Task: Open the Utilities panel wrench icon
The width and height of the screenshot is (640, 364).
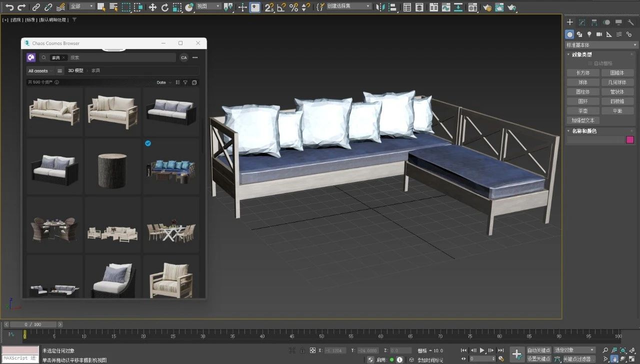Action: click(x=632, y=22)
